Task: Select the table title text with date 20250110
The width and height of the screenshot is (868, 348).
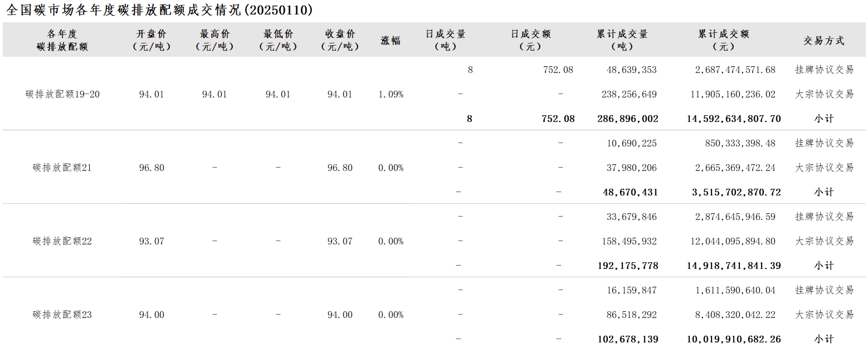Action: [159, 10]
